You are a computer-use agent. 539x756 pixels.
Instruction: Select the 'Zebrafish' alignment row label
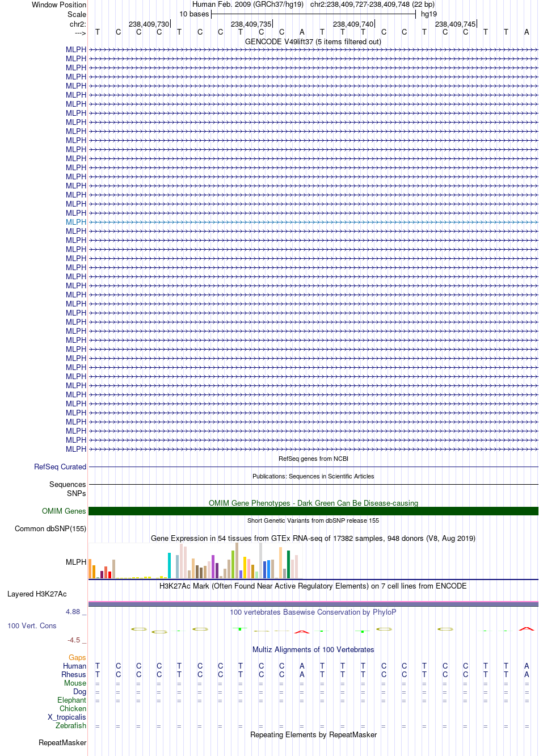(71, 725)
